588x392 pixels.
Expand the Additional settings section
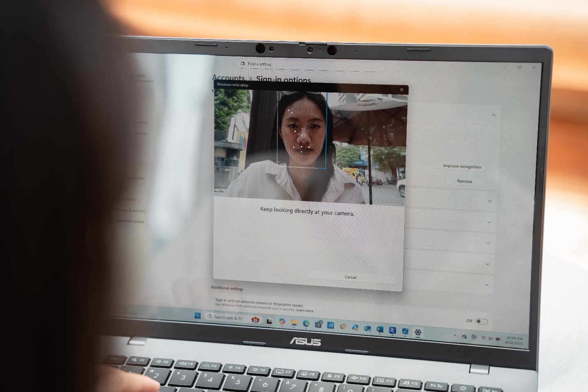[x=227, y=288]
